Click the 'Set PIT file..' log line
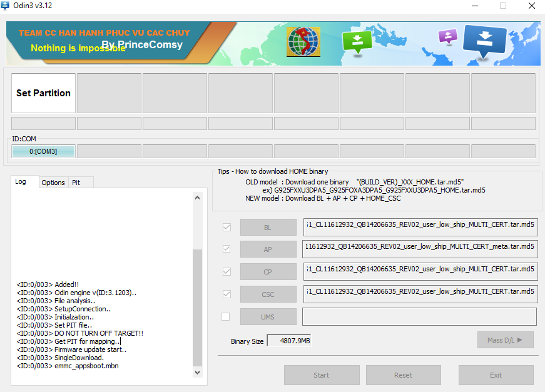 click(x=54, y=325)
